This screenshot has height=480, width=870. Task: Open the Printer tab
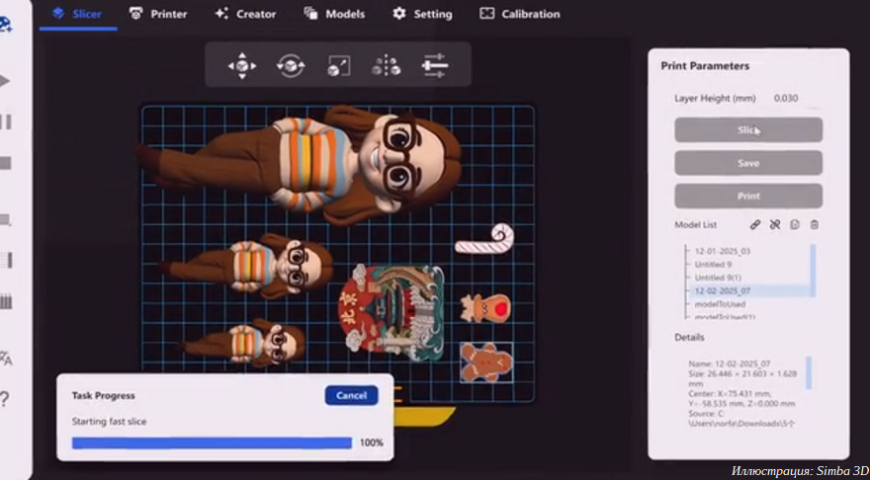tap(158, 14)
